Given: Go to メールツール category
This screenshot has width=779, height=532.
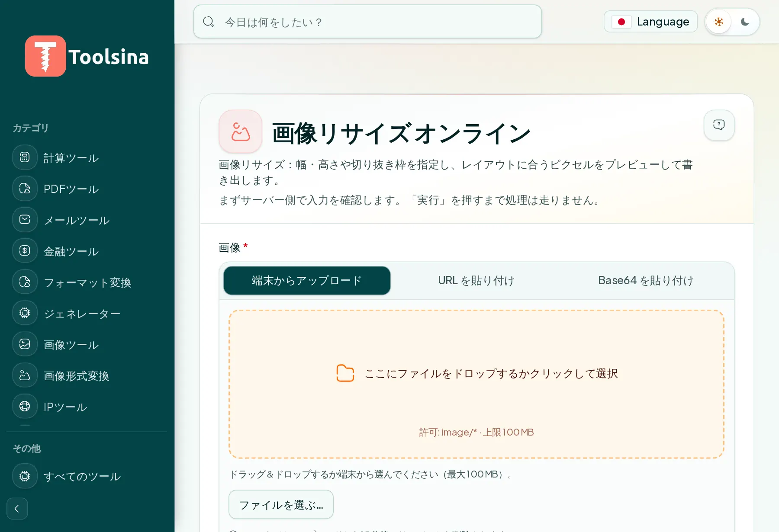Looking at the screenshot, I should 77,220.
